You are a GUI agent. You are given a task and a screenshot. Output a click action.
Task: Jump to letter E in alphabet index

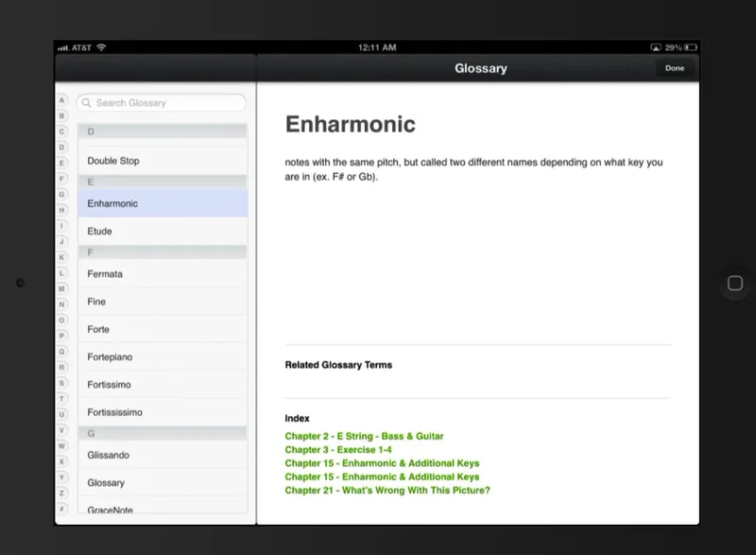click(61, 163)
